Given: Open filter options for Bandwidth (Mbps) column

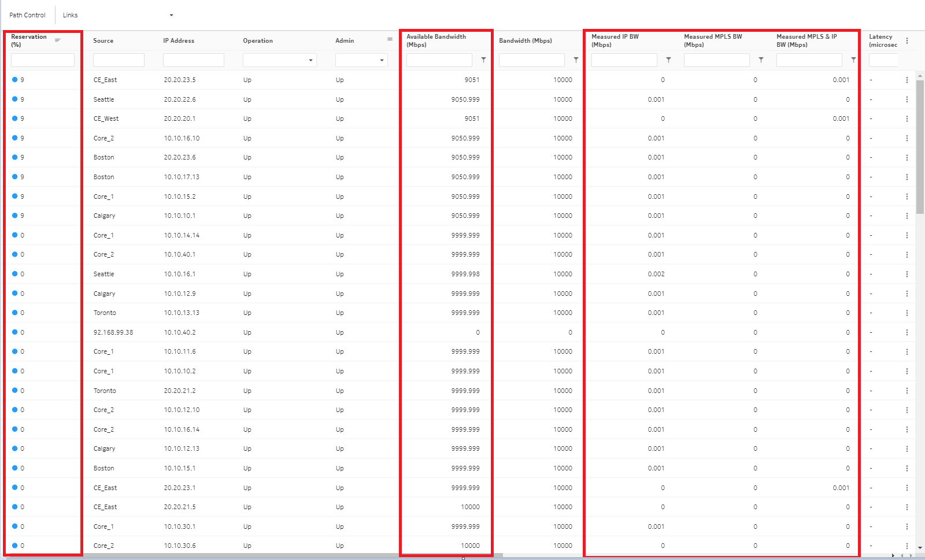Looking at the screenshot, I should point(576,60).
